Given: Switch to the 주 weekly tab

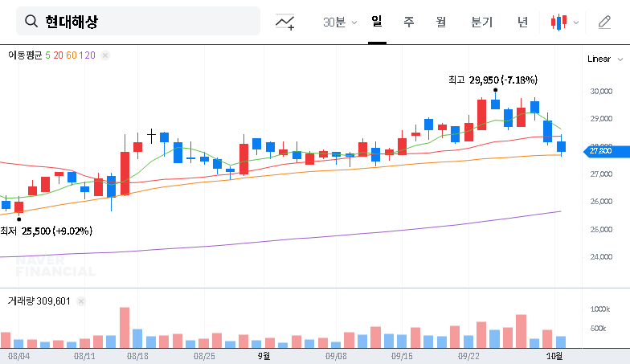Looking at the screenshot, I should click(x=408, y=22).
